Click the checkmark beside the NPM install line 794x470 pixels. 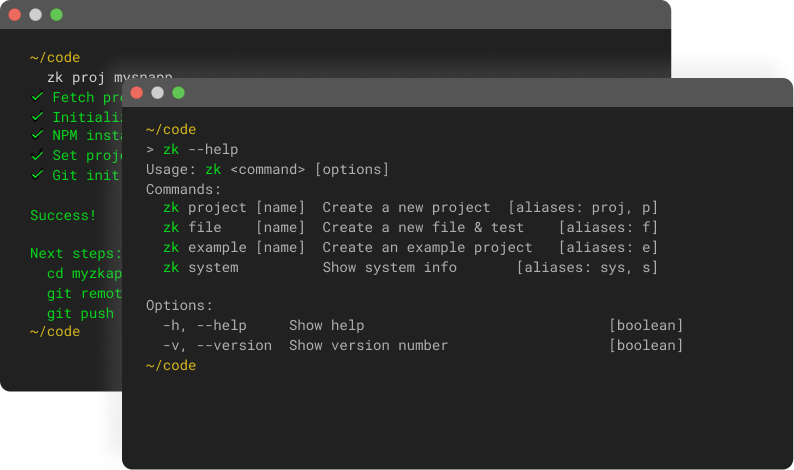[37, 135]
